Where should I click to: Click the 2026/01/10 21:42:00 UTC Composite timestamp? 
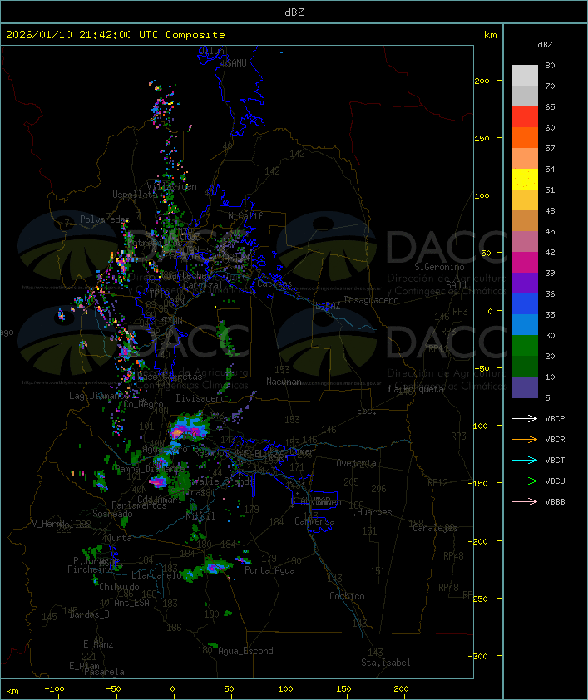click(116, 35)
